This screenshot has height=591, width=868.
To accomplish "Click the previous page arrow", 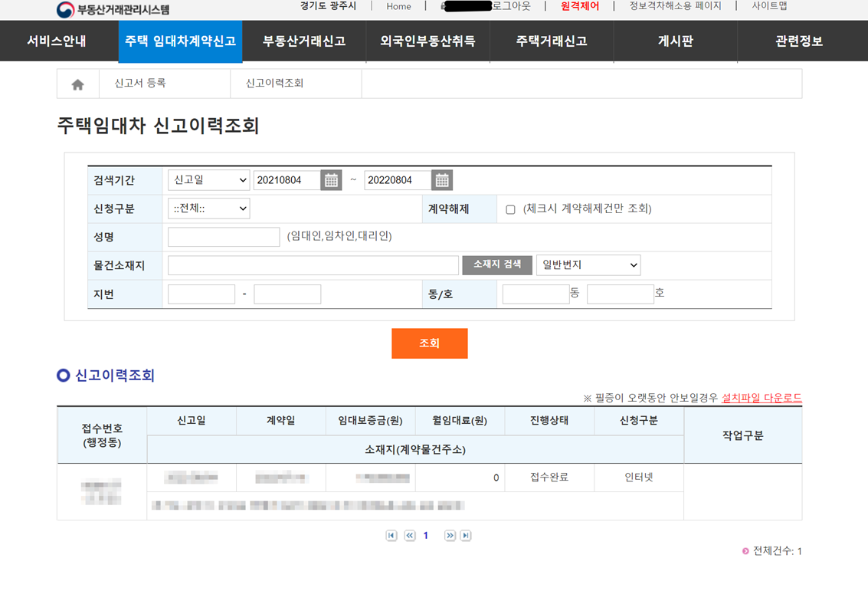I will [410, 535].
